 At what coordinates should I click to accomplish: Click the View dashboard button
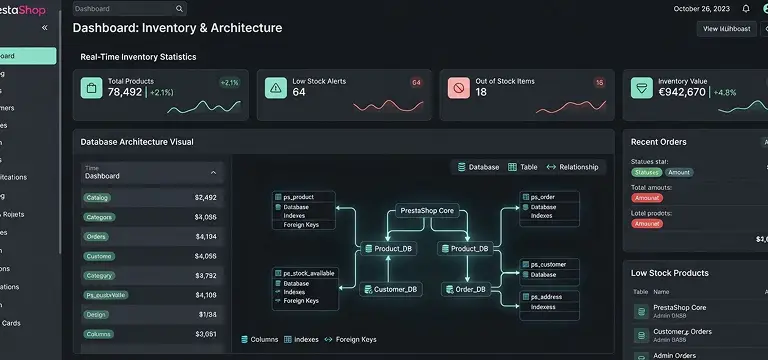point(726,29)
